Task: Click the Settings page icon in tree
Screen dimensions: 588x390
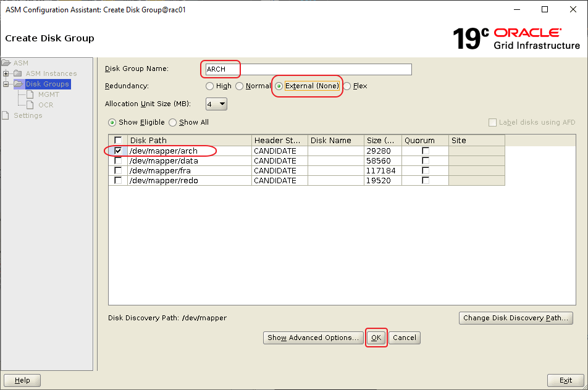Action: point(6,115)
